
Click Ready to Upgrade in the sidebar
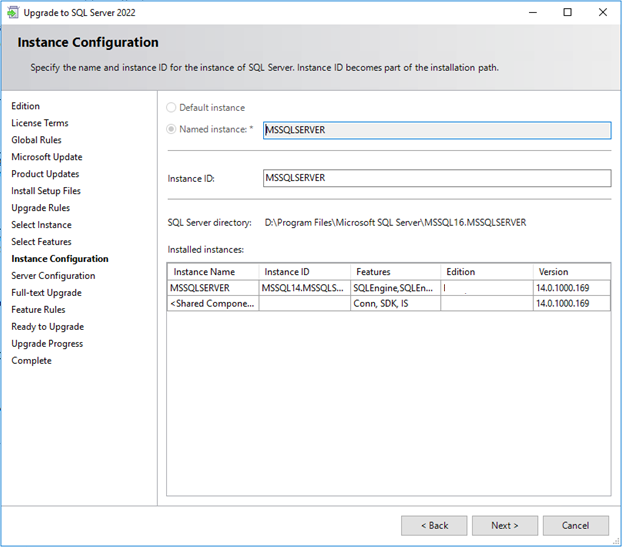pyautogui.click(x=48, y=327)
